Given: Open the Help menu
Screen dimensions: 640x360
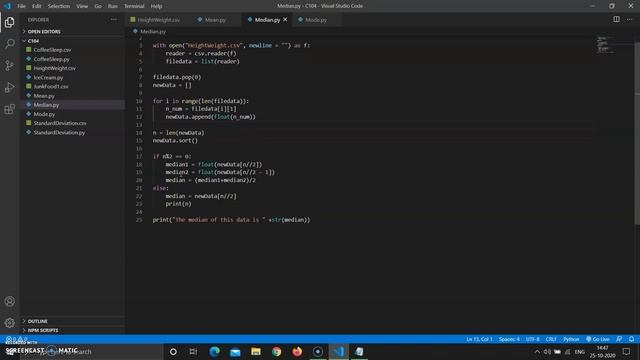Looking at the screenshot, I should (x=156, y=6).
